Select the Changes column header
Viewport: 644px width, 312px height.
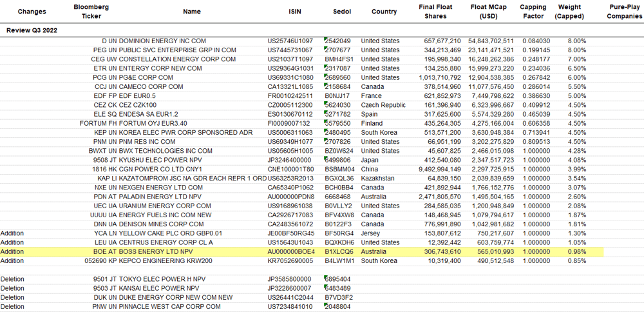tap(32, 12)
